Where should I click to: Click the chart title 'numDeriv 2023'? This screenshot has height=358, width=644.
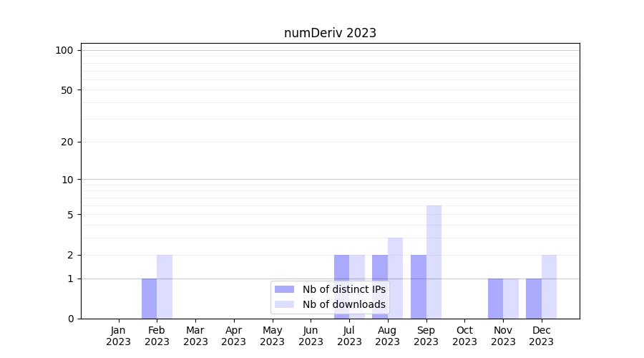(330, 33)
